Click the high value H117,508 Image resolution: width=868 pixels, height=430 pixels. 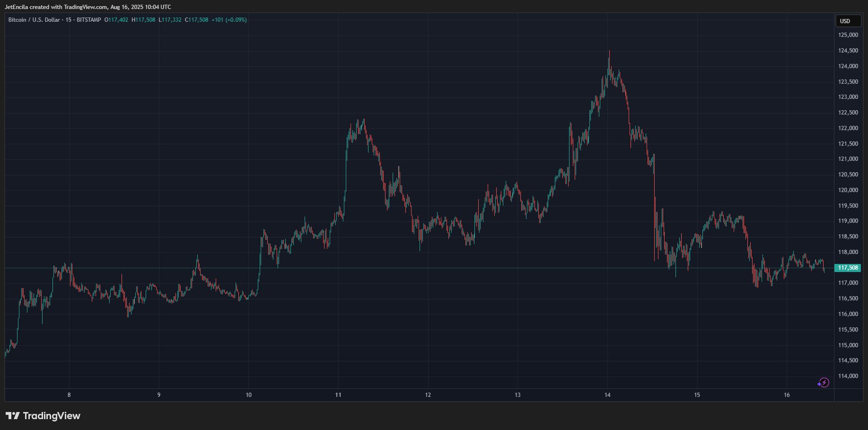tap(143, 20)
